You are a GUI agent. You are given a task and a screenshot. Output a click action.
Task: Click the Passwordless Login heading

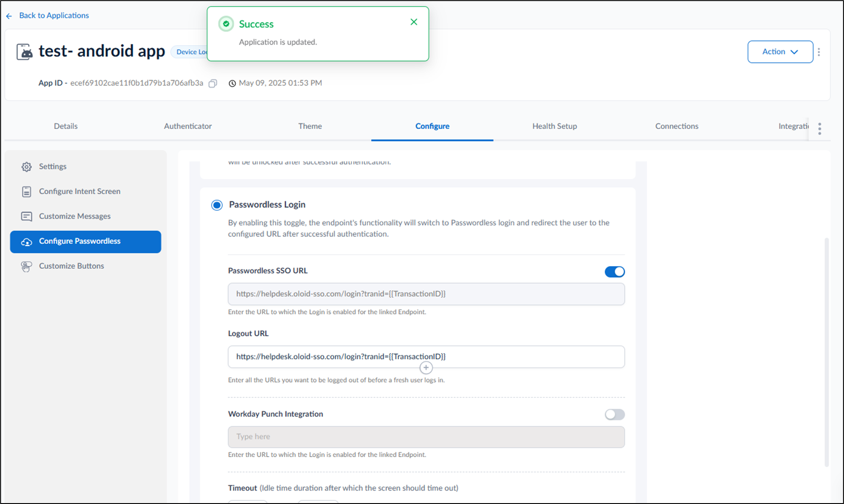click(267, 204)
